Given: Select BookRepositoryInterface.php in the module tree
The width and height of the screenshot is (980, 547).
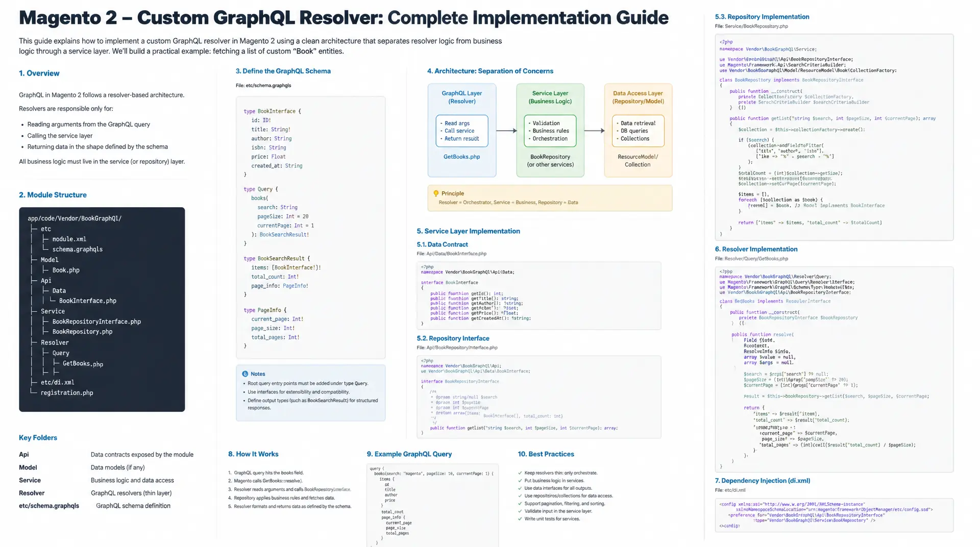Looking at the screenshot, I should [96, 322].
